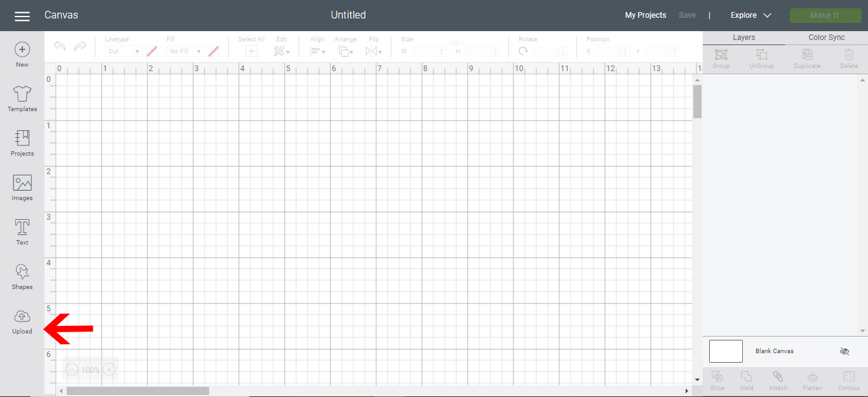
Task: Click the horizontal scrollbar right arrow
Action: pos(687,391)
